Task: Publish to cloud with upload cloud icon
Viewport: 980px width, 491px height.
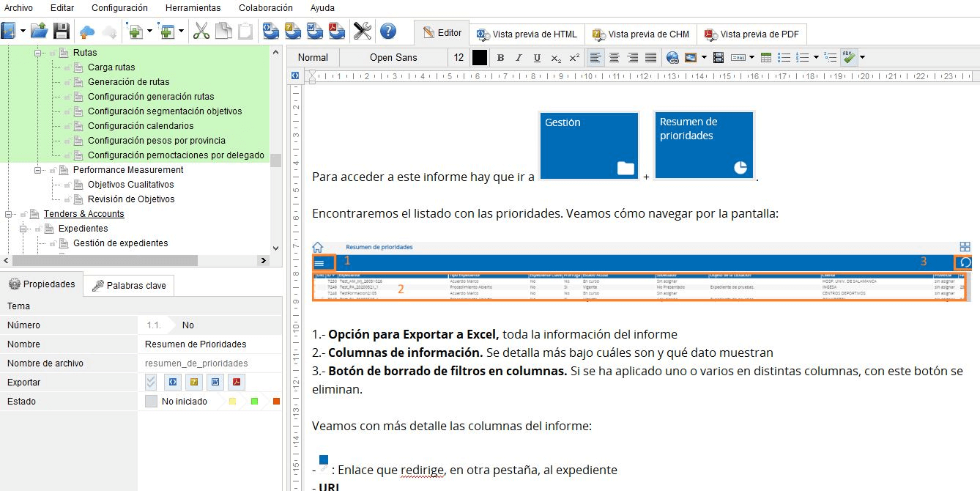Action: click(87, 31)
